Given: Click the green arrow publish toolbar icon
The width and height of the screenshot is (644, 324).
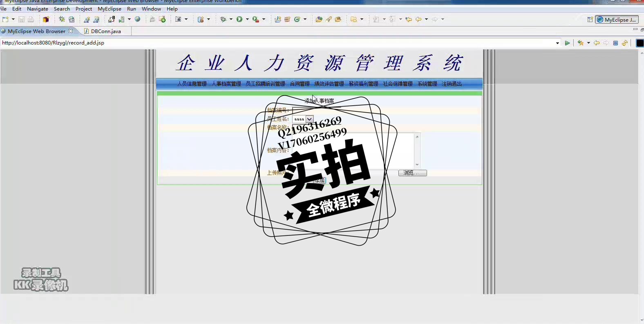Looking at the screenshot, I should [x=162, y=19].
